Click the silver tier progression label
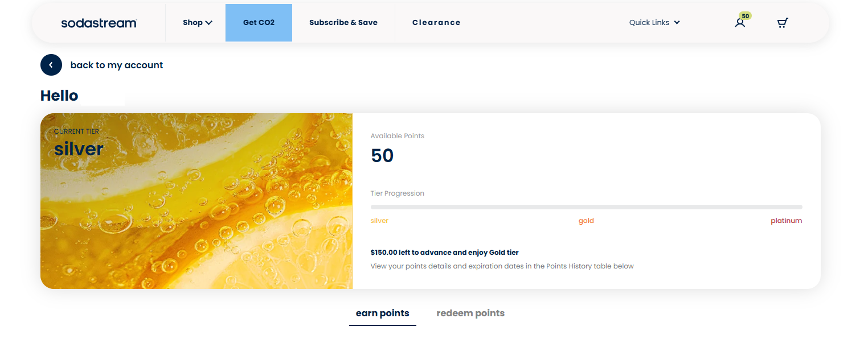 [379, 221]
